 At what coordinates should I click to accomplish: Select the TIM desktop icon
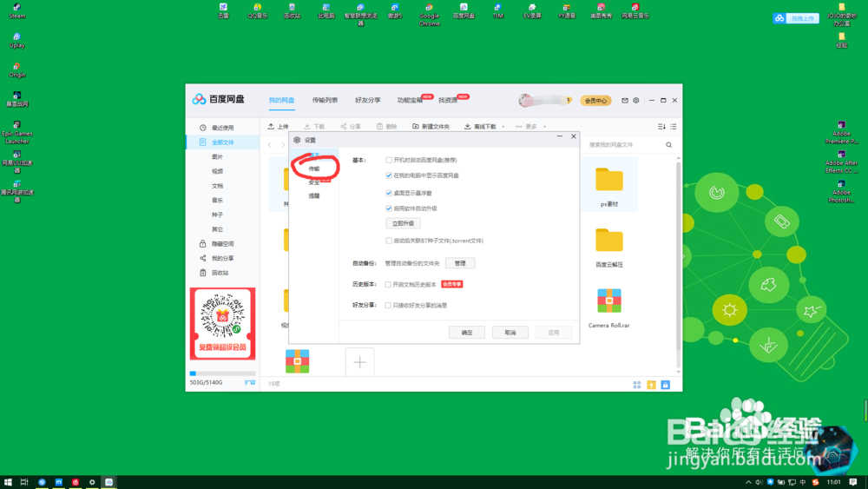pos(497,11)
